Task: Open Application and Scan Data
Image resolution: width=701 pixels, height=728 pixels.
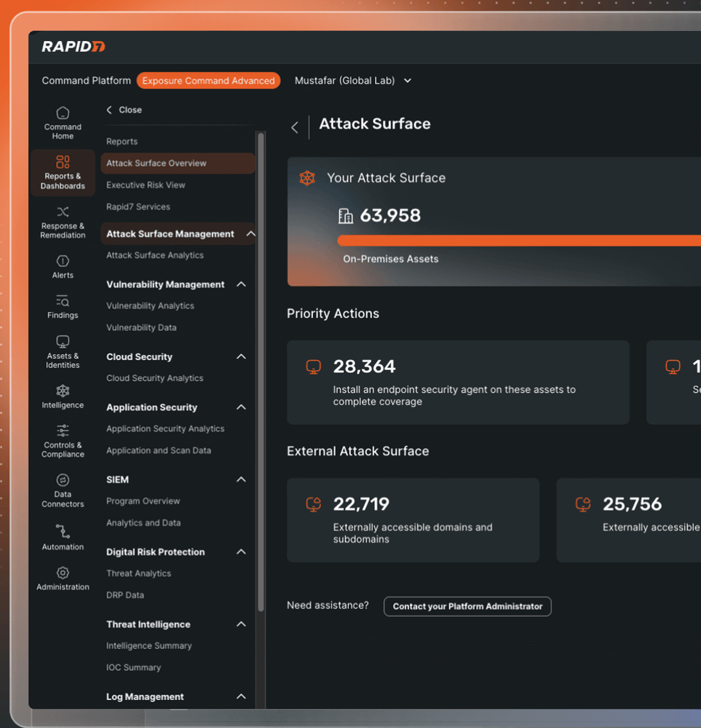Action: coord(158,451)
